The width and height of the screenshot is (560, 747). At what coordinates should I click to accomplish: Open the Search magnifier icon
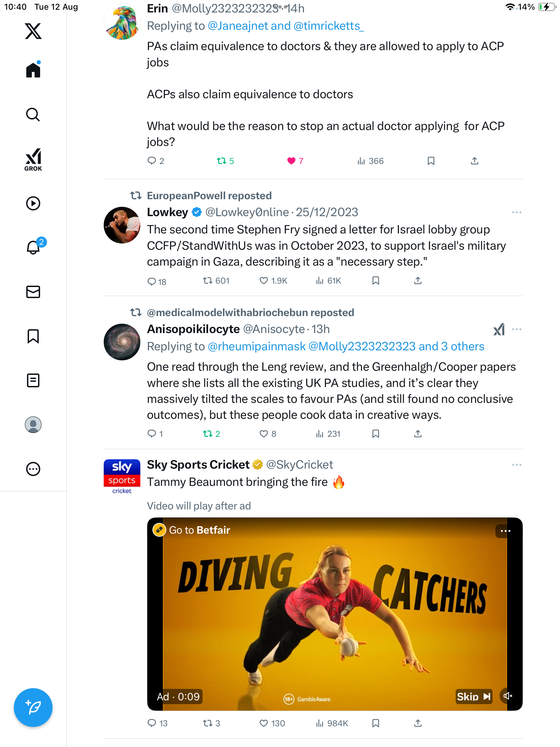[33, 114]
